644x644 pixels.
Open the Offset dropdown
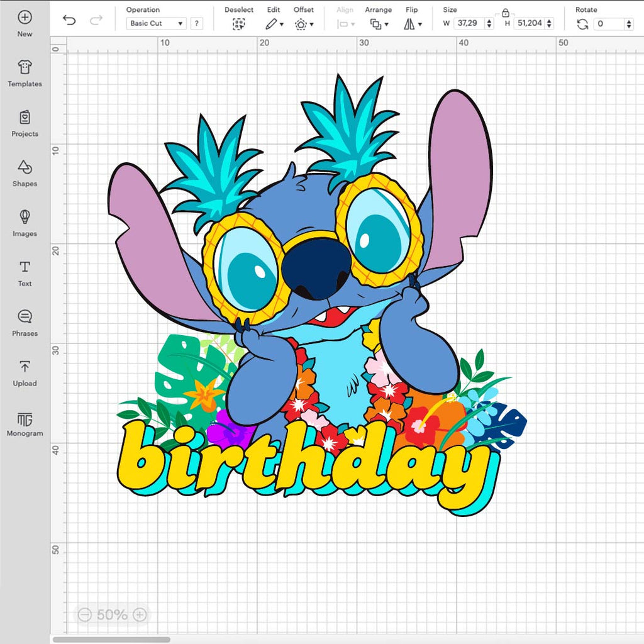(303, 24)
